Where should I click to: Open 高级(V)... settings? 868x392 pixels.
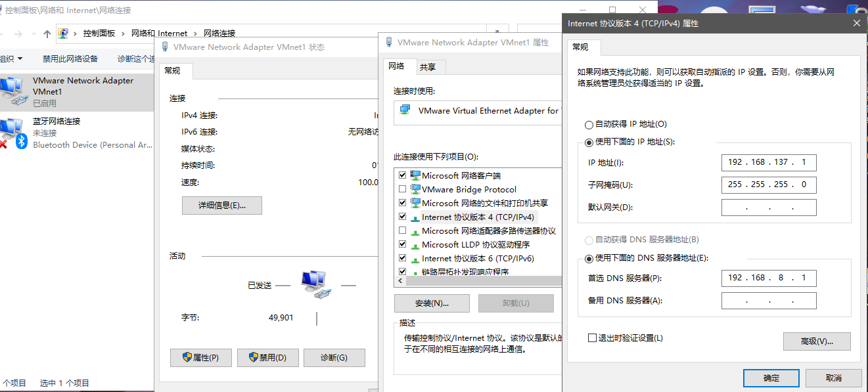click(x=817, y=341)
